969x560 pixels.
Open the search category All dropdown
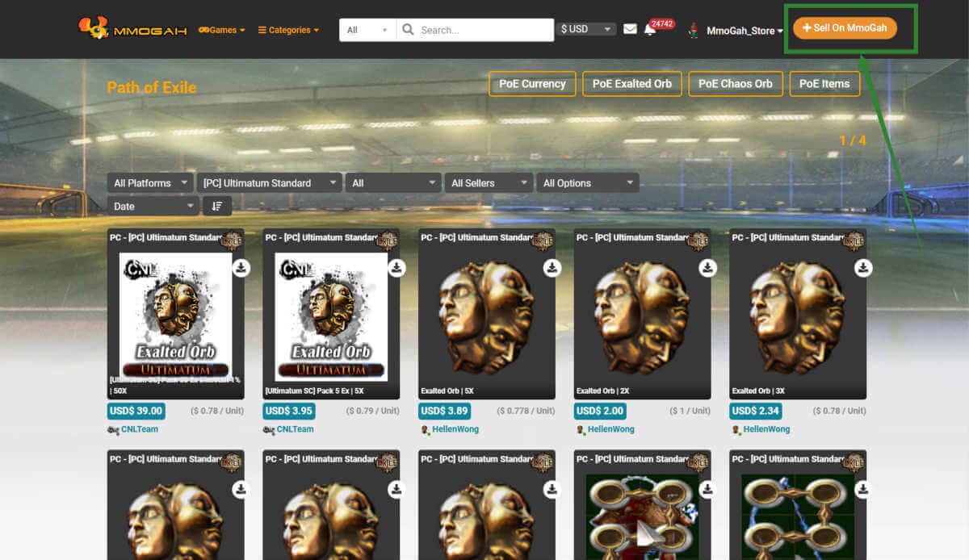(x=367, y=30)
